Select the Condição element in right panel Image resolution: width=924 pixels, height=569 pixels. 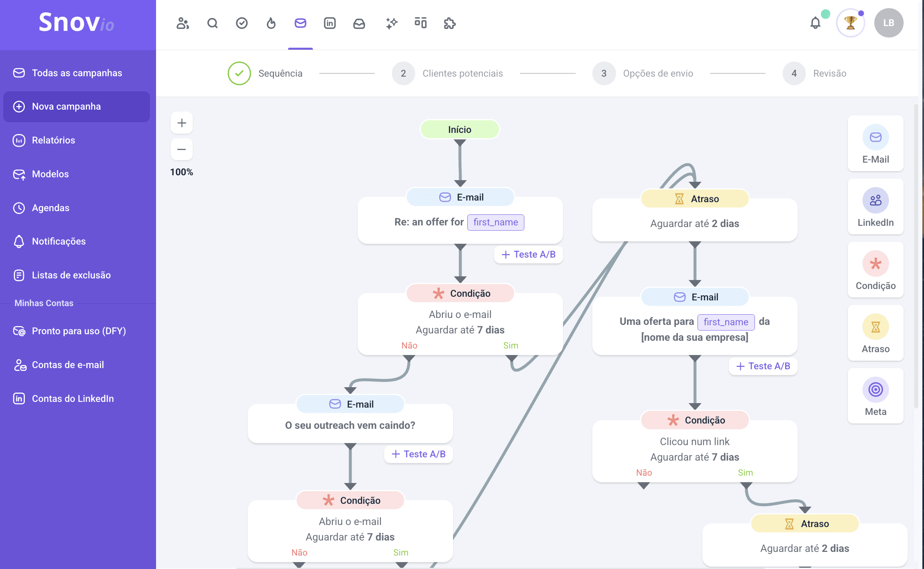(876, 270)
